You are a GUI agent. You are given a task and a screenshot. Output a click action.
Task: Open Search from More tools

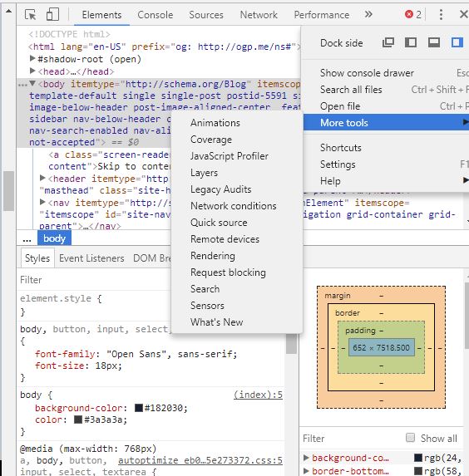(x=237, y=289)
